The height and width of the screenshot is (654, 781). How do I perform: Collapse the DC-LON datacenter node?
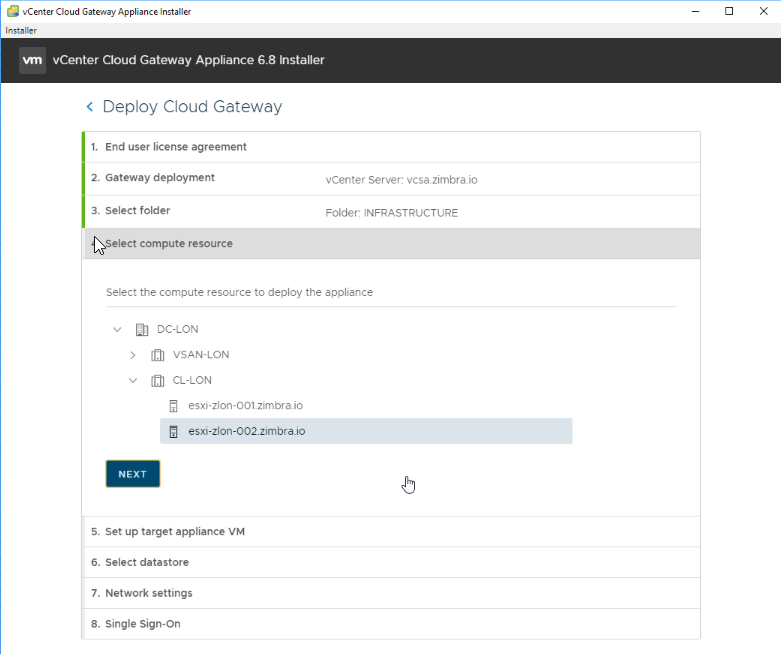[117, 329]
